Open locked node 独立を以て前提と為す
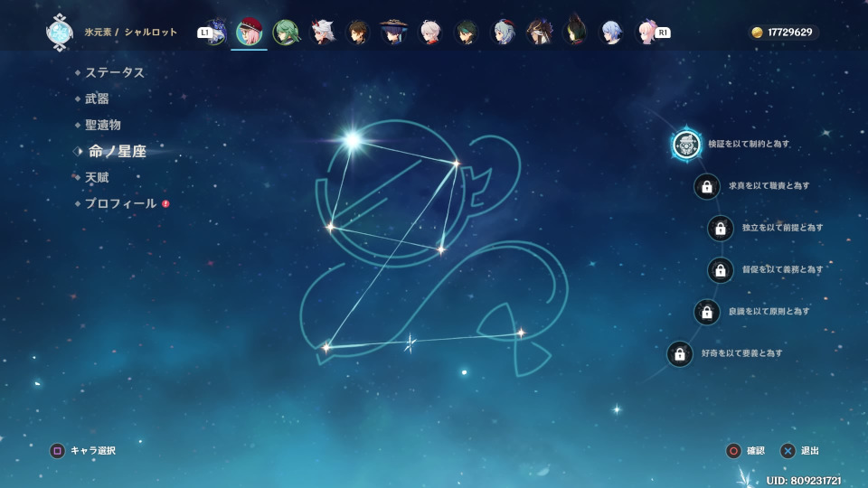This screenshot has height=488, width=868. pyautogui.click(x=721, y=228)
